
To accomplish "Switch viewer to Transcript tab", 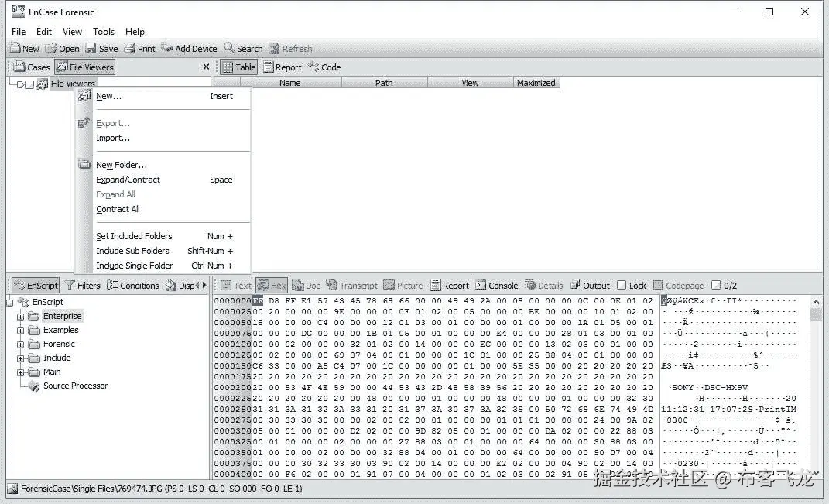I will click(x=351, y=286).
